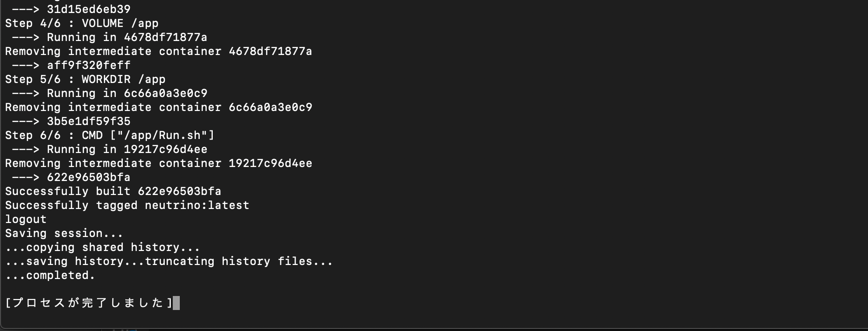Click 'Running in 4678df71877a' text
Image resolution: width=868 pixels, height=331 pixels.
(127, 37)
